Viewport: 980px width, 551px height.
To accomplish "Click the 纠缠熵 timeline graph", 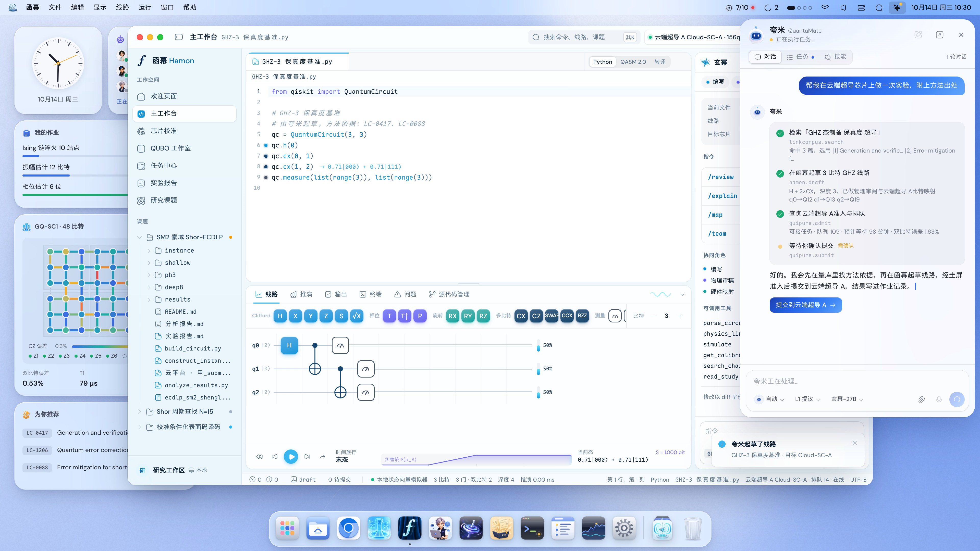I will pyautogui.click(x=476, y=459).
